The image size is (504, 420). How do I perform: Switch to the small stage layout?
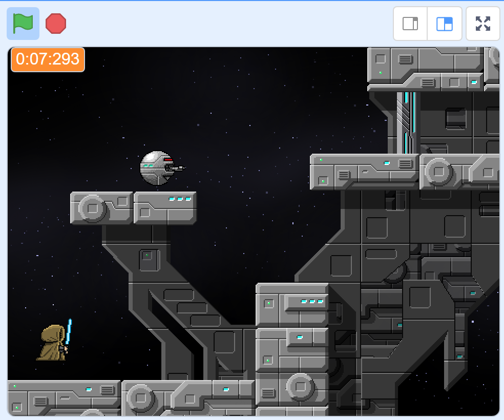click(410, 24)
